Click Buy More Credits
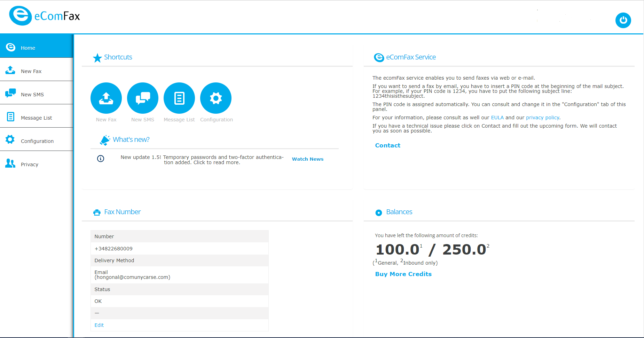The height and width of the screenshot is (338, 644). tap(403, 274)
